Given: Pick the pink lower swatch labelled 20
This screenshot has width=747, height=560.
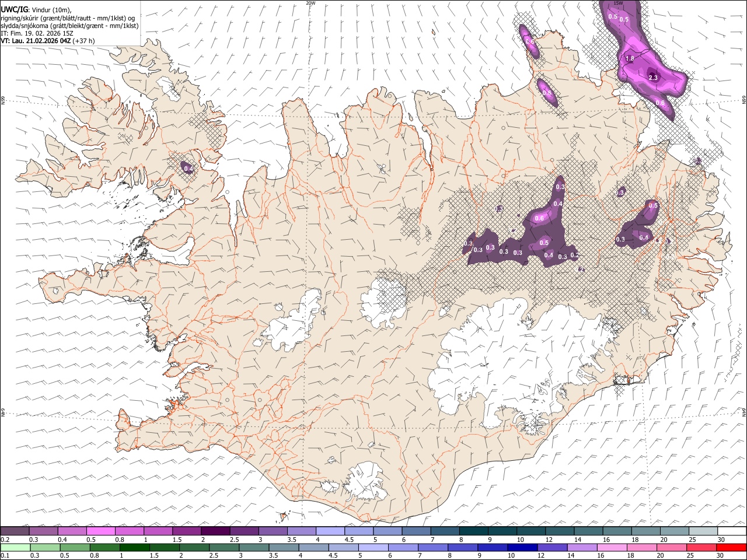Looking at the screenshot, I should (671, 547).
